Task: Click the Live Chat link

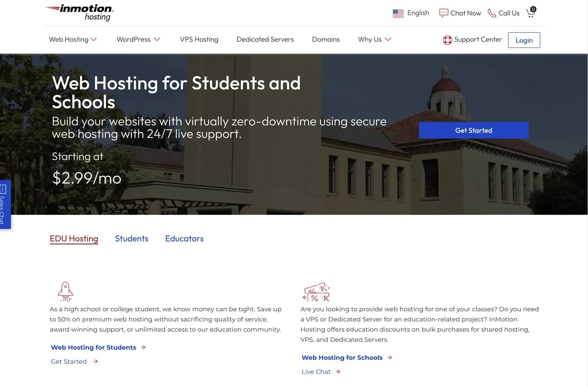Action: click(x=316, y=372)
